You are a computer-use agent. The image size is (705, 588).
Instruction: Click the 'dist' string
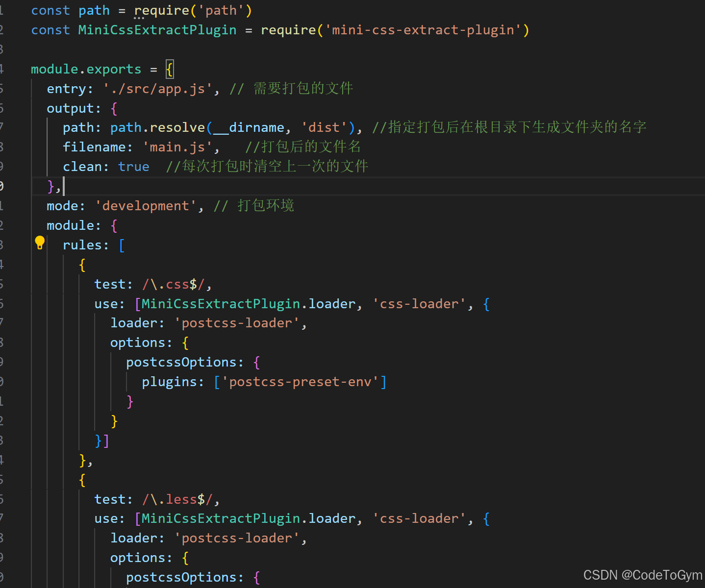(x=324, y=127)
